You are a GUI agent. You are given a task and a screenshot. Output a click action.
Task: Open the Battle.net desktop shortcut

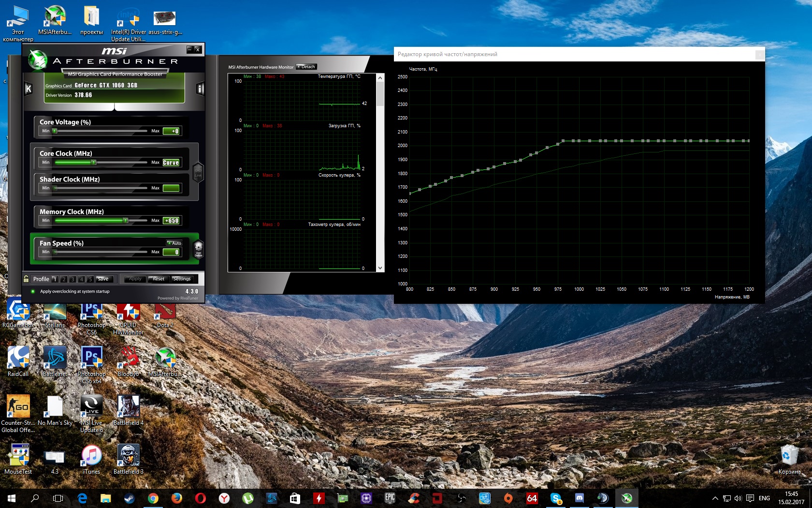tap(55, 361)
